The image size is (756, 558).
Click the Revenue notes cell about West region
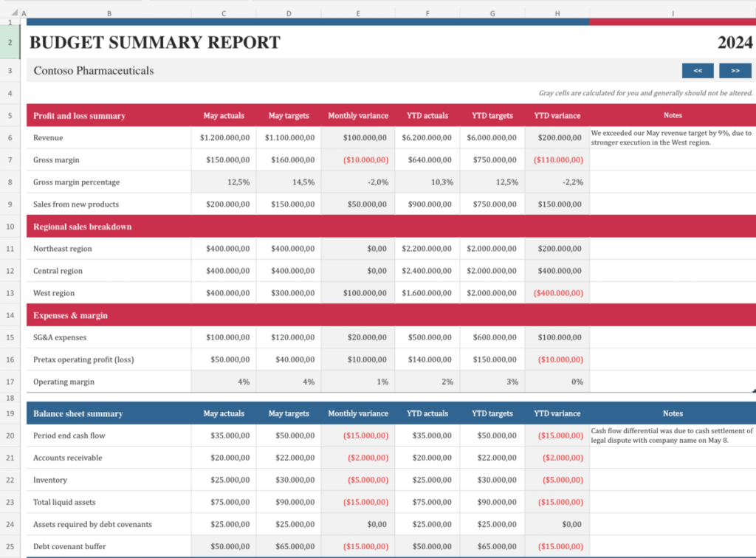coord(673,137)
